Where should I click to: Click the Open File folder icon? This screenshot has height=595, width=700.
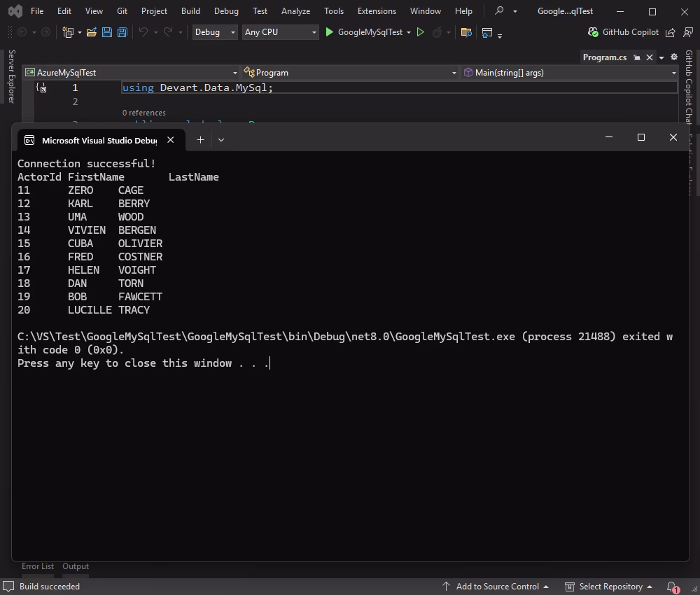pos(91,32)
